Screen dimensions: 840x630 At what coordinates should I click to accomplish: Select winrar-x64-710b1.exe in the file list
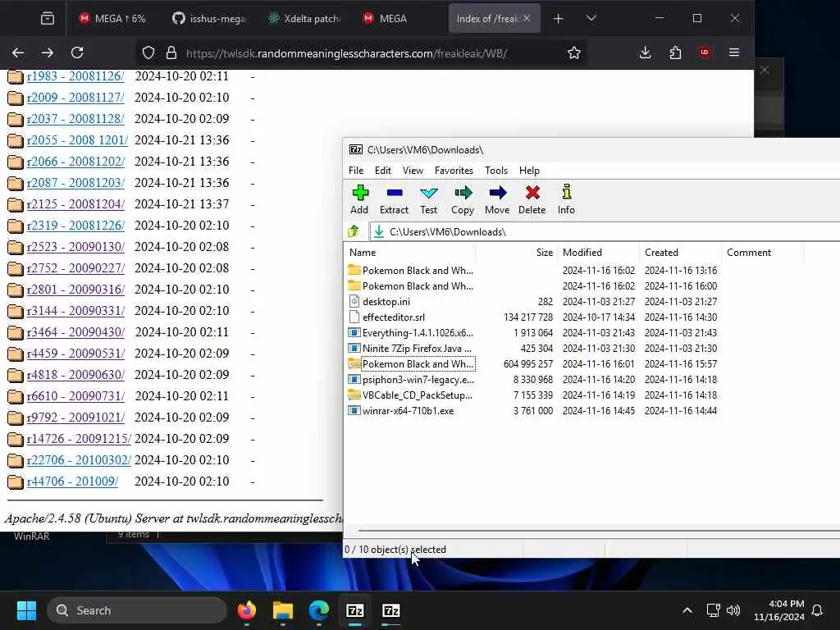[x=408, y=411]
